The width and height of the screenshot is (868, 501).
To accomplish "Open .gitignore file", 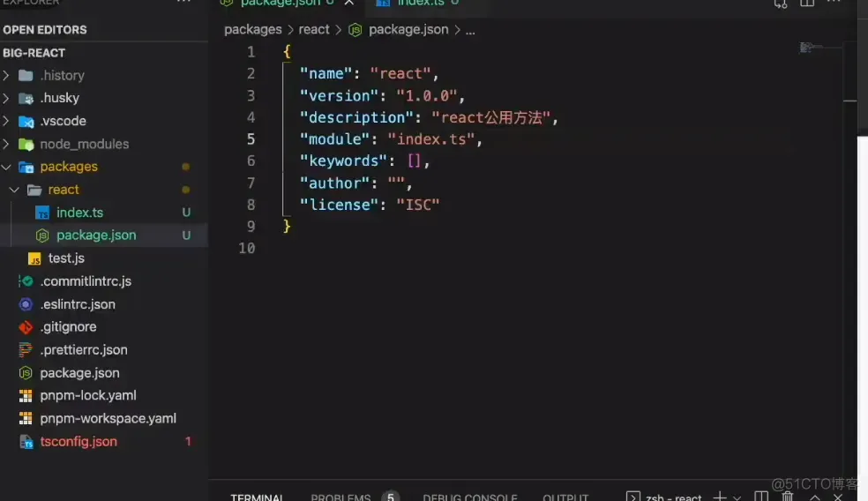I will pyautogui.click(x=68, y=327).
